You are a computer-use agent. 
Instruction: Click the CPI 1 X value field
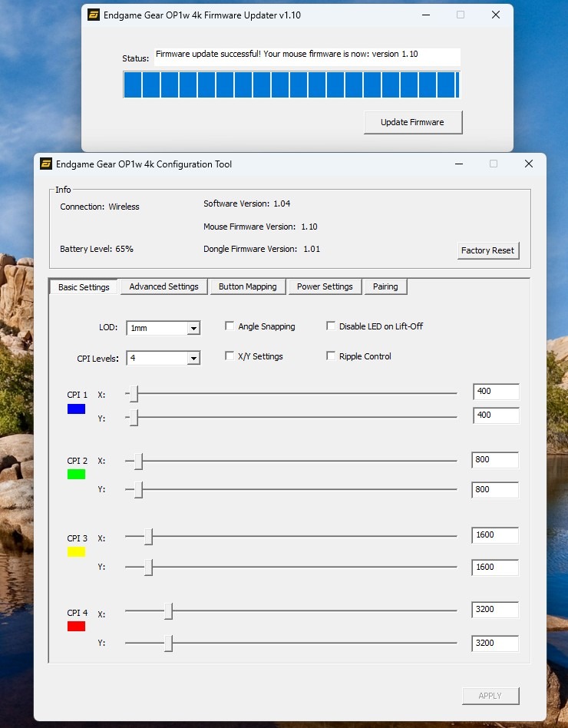tap(496, 392)
